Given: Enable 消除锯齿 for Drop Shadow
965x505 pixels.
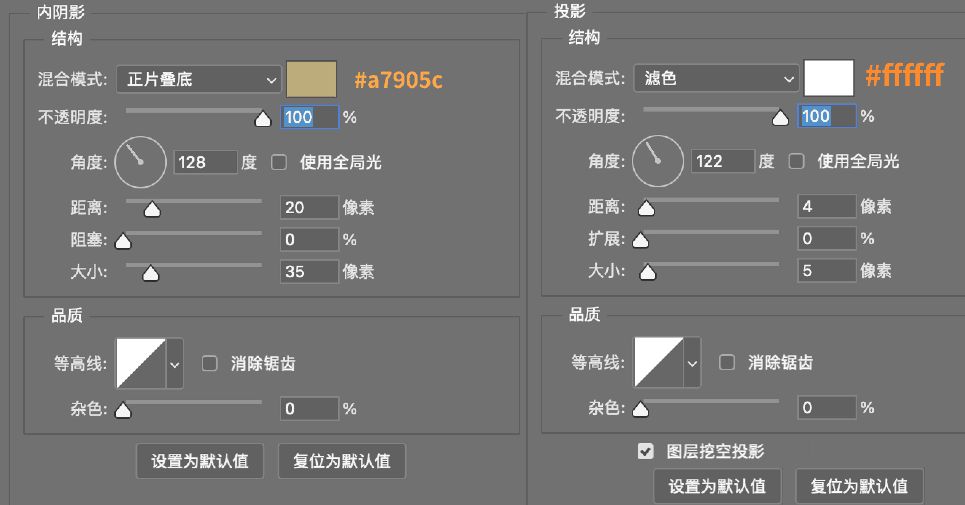Looking at the screenshot, I should tap(727, 362).
